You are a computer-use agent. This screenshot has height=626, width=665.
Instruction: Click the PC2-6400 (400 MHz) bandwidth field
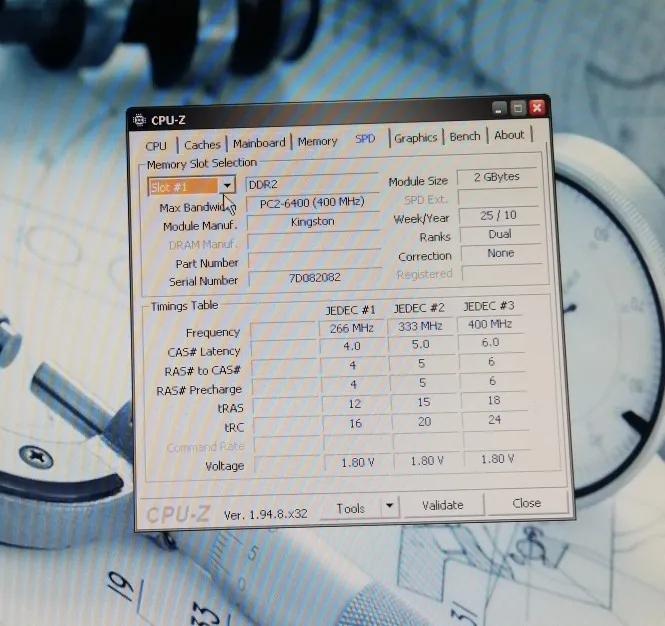312,202
